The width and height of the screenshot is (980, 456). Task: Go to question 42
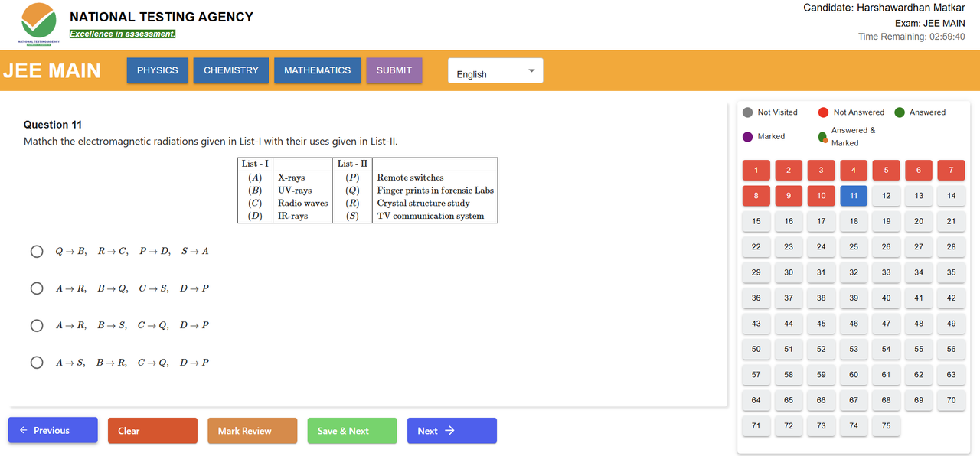point(952,298)
